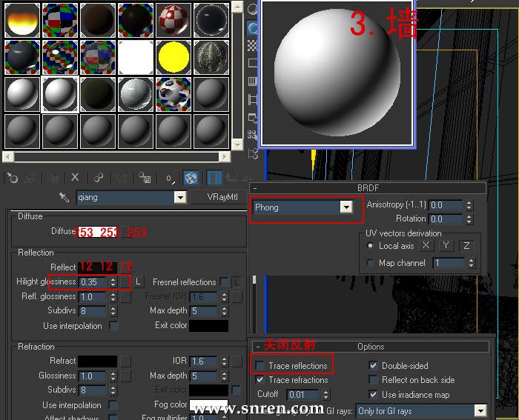Select the red checkered sphere sample slot
The width and height of the screenshot is (519, 420).
coord(173,20)
